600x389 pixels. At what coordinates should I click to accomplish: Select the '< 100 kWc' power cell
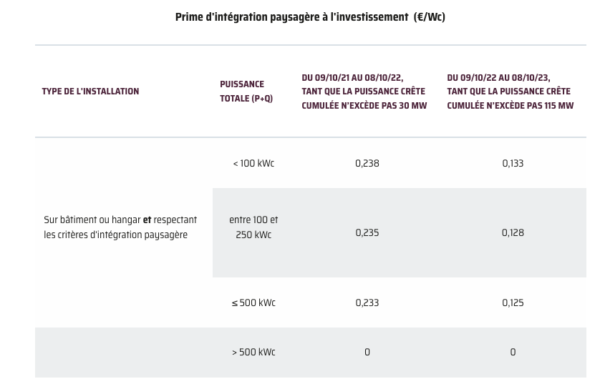pyautogui.click(x=253, y=163)
